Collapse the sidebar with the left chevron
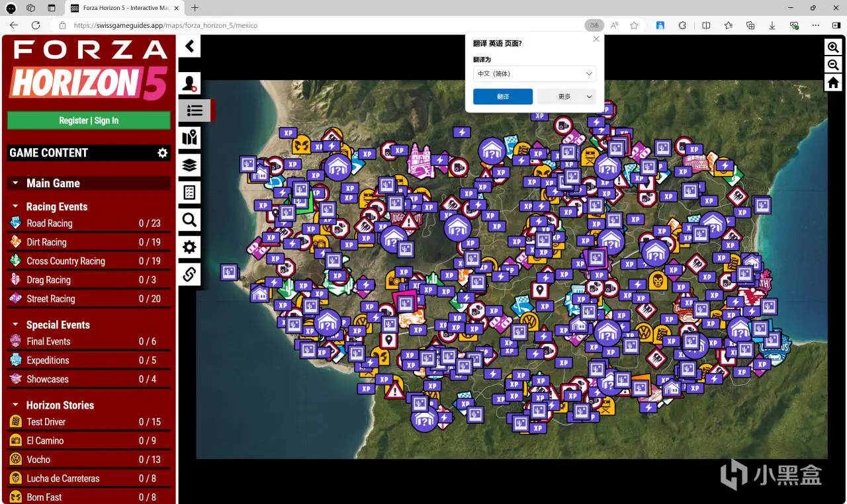This screenshot has width=847, height=504. (190, 46)
